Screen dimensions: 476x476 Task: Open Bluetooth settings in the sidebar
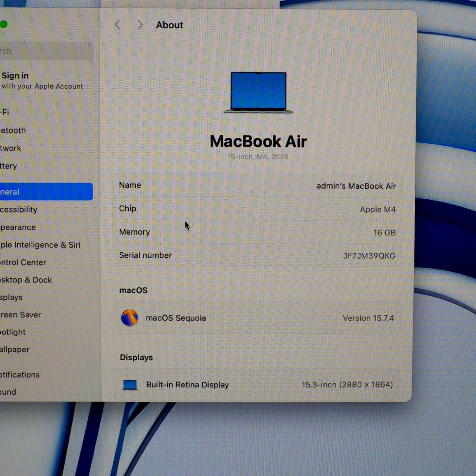click(13, 130)
